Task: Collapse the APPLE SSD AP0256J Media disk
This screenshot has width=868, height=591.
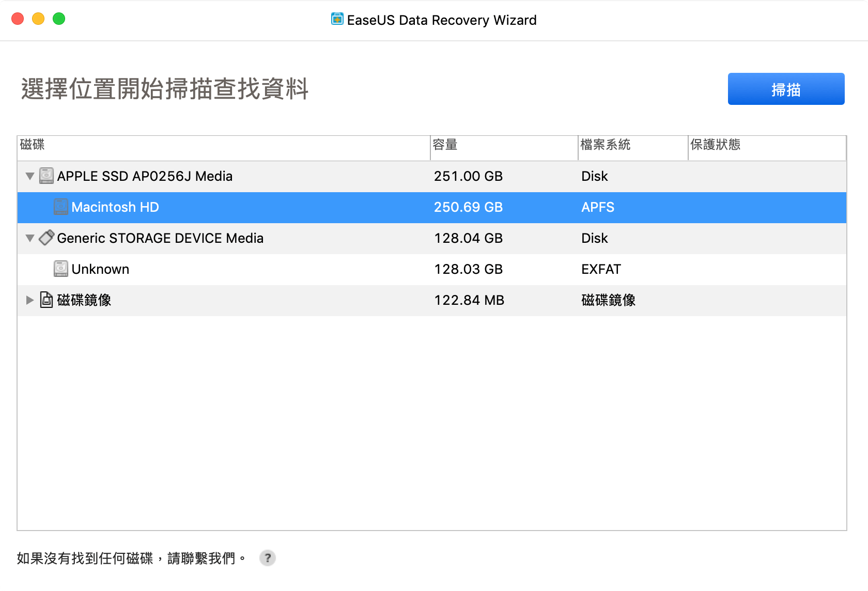Action: (30, 176)
